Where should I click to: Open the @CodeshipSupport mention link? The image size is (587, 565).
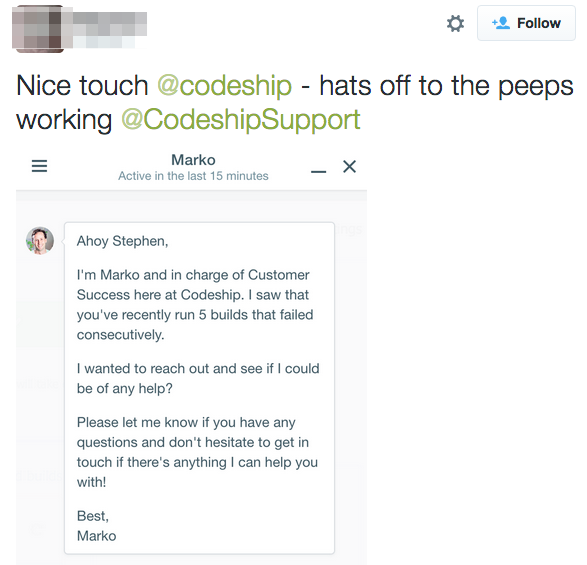(x=240, y=120)
